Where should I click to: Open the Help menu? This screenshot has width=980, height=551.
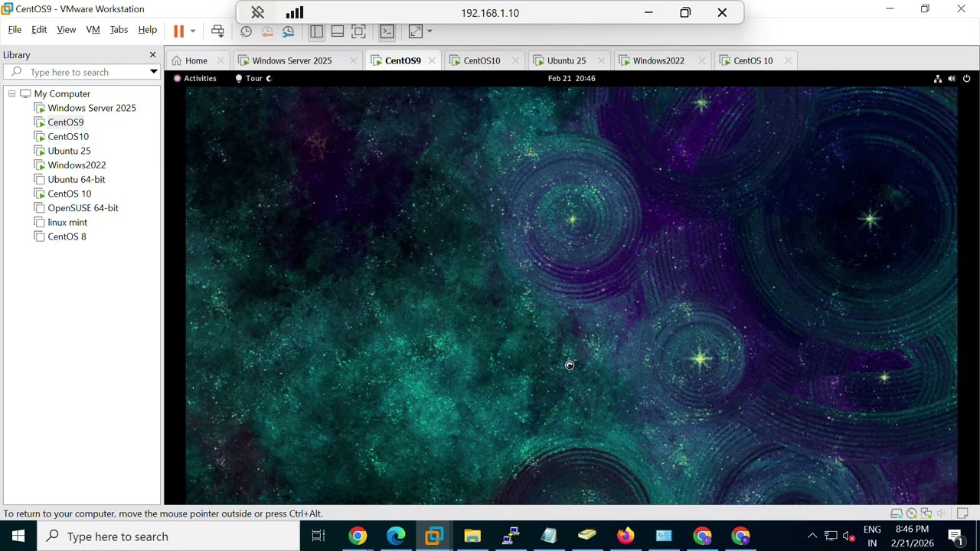[x=148, y=30]
